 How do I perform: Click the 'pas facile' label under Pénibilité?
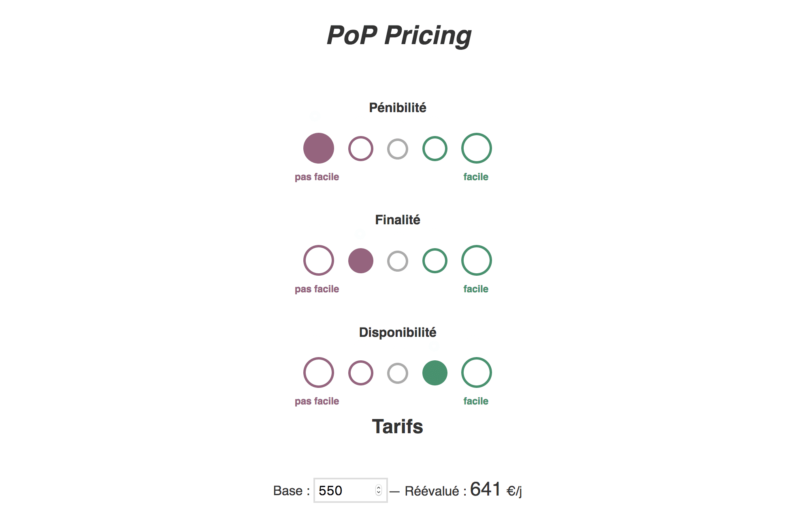[317, 177]
